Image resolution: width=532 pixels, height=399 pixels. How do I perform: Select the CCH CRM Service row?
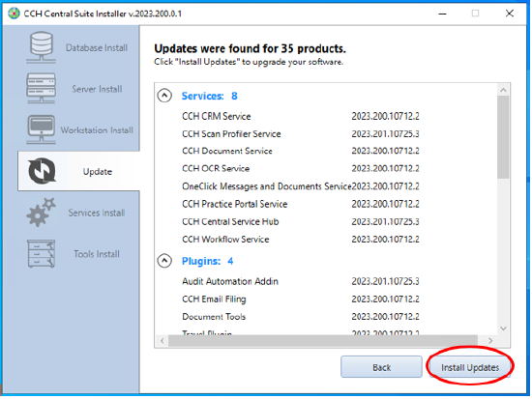click(301, 116)
